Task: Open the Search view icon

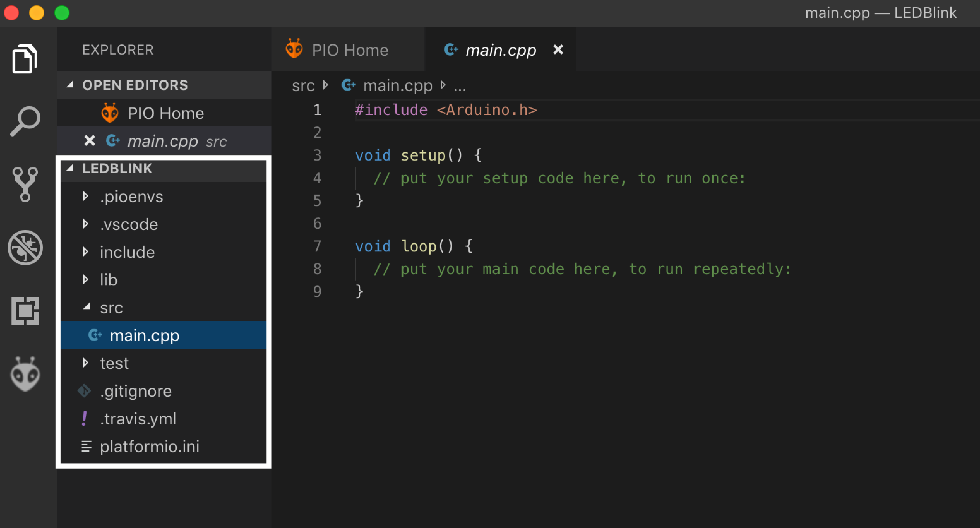Action: 25,121
